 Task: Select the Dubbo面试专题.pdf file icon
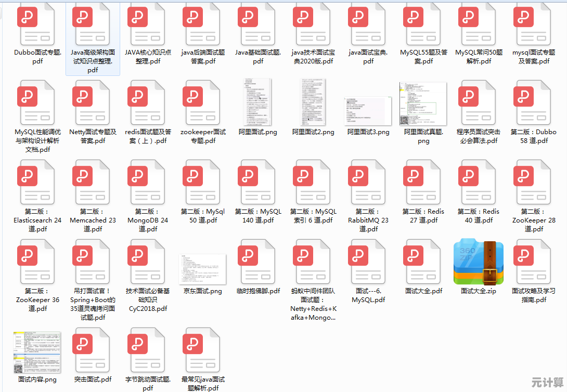click(37, 24)
